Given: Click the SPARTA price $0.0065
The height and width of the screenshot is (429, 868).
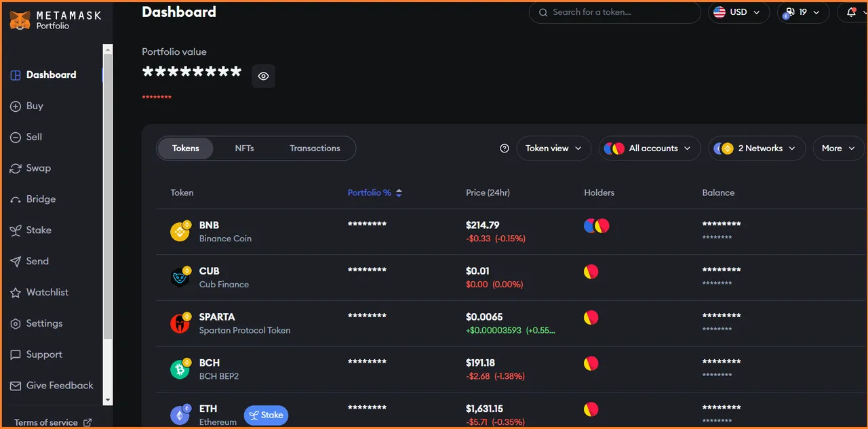Looking at the screenshot, I should pyautogui.click(x=484, y=316).
